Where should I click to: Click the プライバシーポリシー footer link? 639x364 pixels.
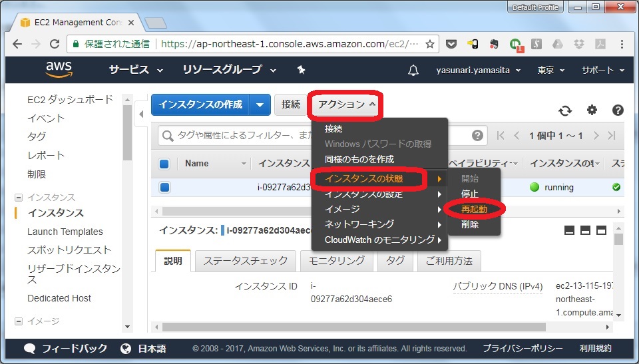point(523,349)
